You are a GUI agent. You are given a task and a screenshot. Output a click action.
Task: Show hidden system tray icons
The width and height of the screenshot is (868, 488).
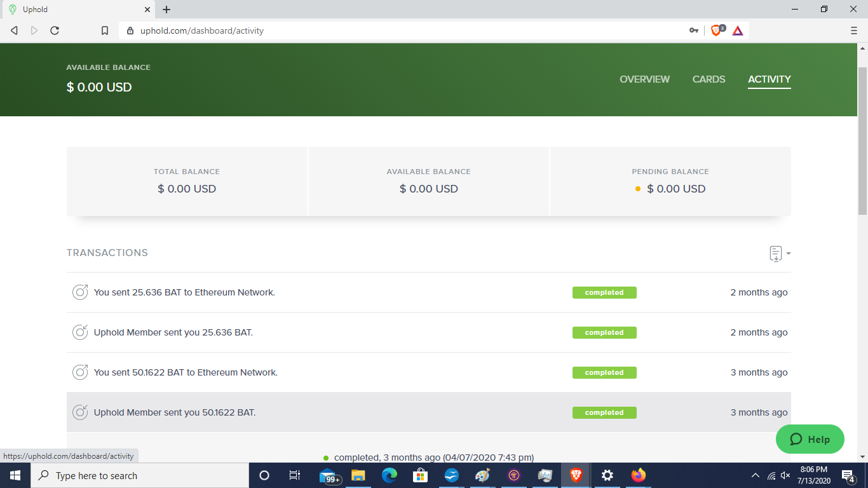pyautogui.click(x=756, y=475)
